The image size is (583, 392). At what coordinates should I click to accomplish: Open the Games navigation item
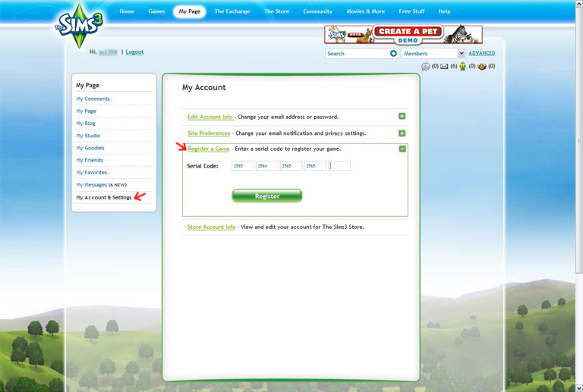point(156,11)
